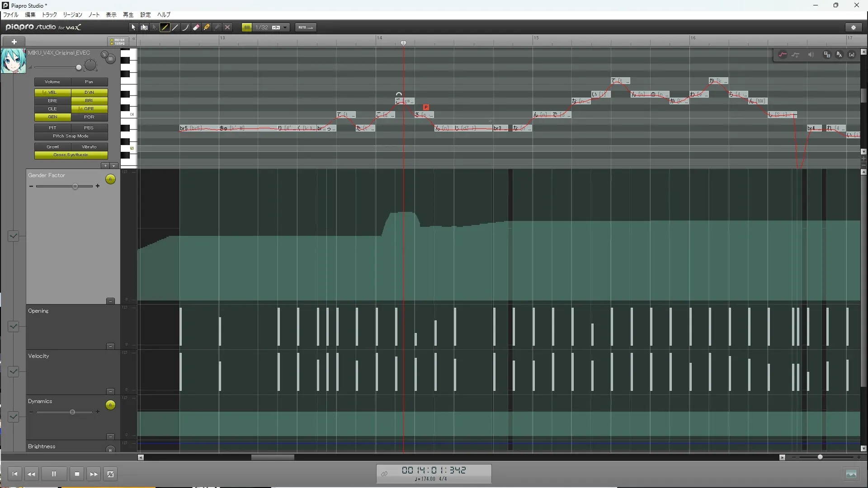Image resolution: width=868 pixels, height=488 pixels.
Task: Select the arrow pointer tool
Action: [x=133, y=28]
